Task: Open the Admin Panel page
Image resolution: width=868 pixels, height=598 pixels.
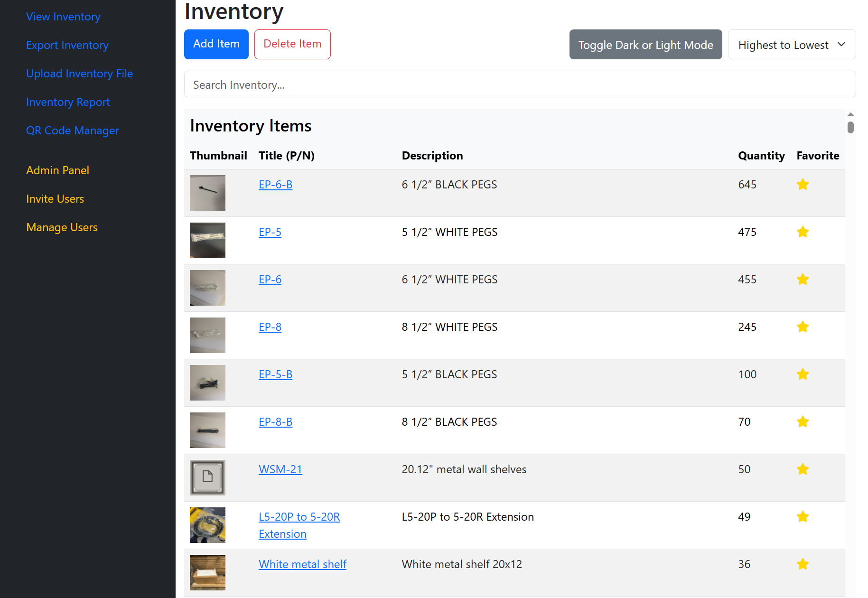Action: click(57, 170)
